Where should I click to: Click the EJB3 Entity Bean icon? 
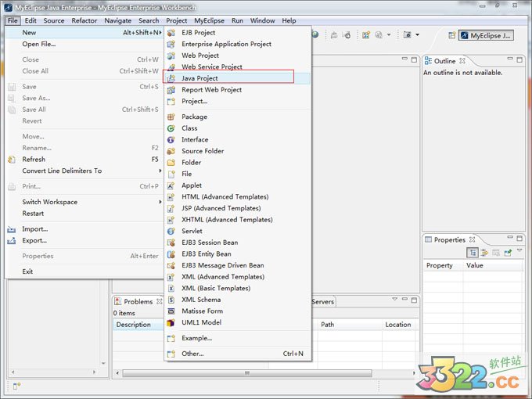click(171, 254)
